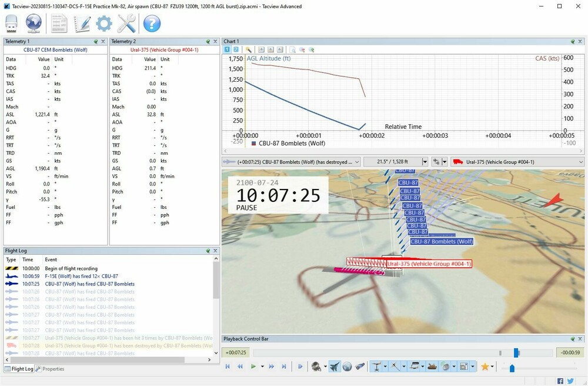
Task: Click the Facebook icon in bottom corner
Action: (x=560, y=381)
